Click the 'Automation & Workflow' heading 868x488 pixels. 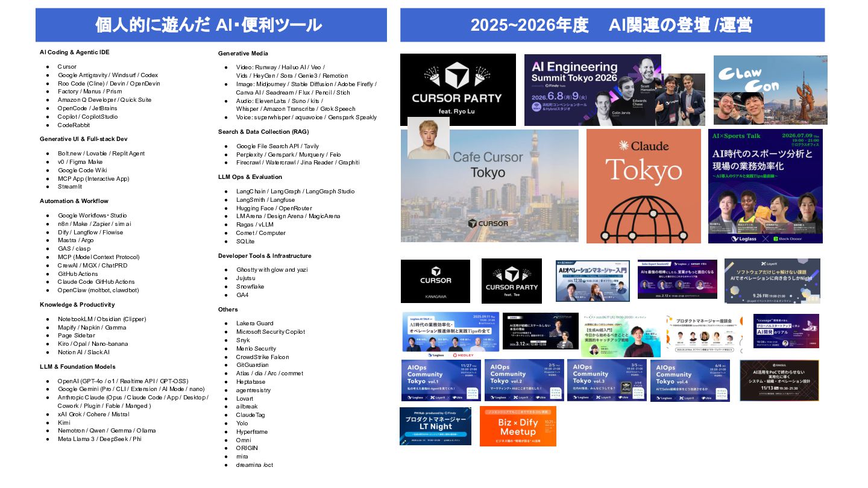(74, 201)
